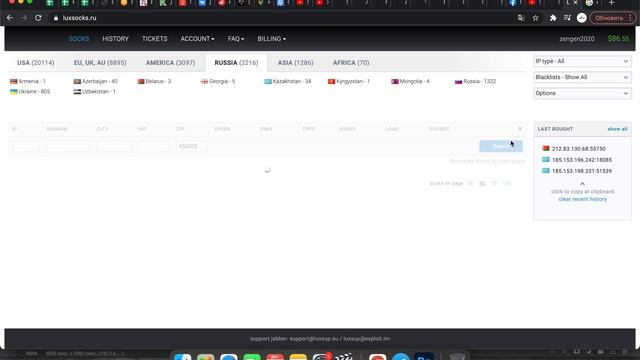
Task: Copy proxy 212.83.130.68:55750
Action: click(579, 149)
